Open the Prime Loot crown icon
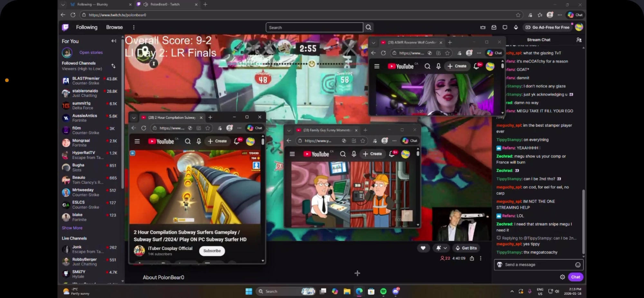 pos(483,27)
